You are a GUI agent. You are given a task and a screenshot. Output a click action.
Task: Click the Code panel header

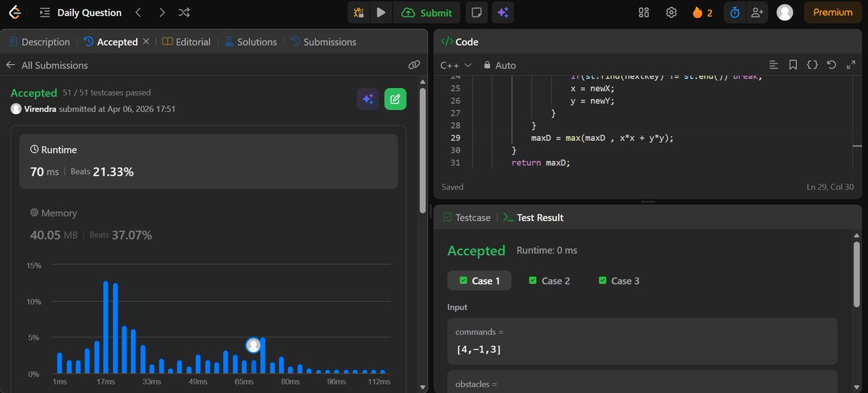click(459, 42)
